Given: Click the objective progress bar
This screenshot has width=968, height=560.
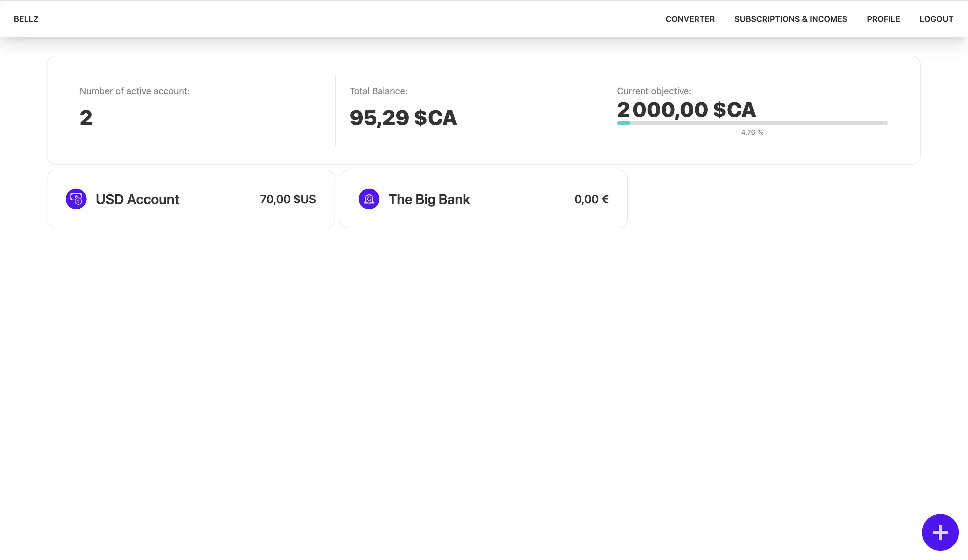Looking at the screenshot, I should 752,123.
